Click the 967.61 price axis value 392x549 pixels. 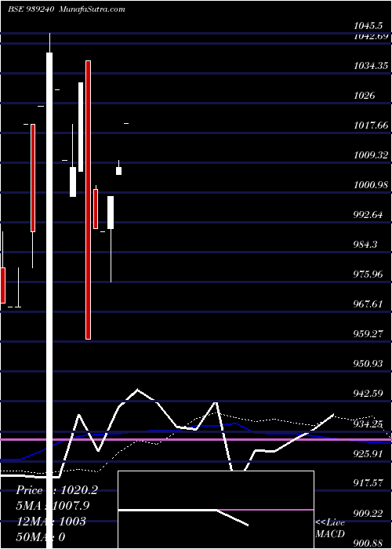click(x=368, y=304)
